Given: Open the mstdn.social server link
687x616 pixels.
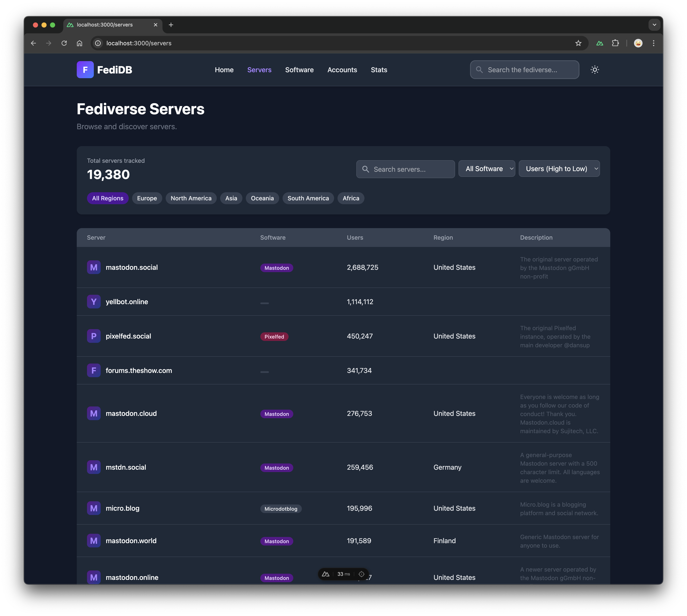Looking at the screenshot, I should (126, 467).
